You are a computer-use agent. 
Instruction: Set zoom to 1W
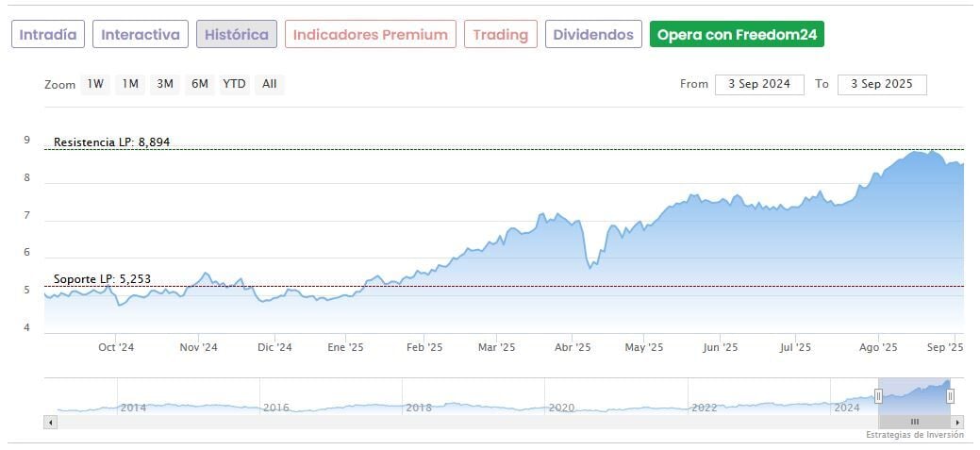point(95,84)
